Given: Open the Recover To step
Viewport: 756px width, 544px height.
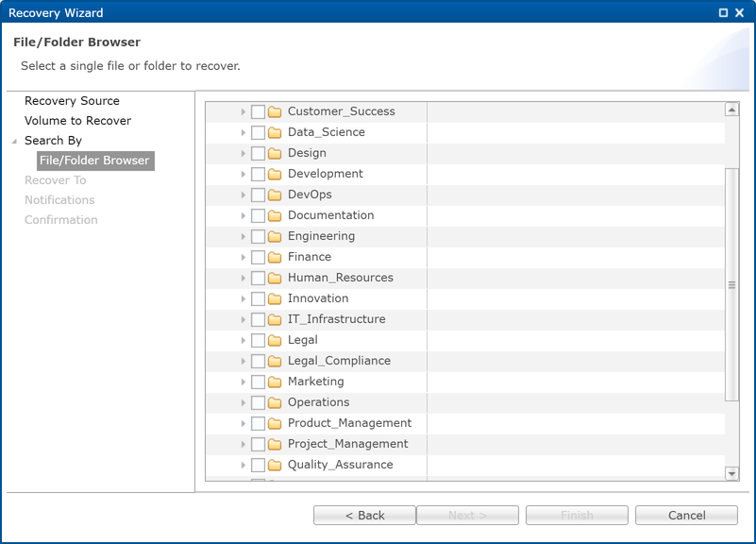Looking at the screenshot, I should [56, 179].
